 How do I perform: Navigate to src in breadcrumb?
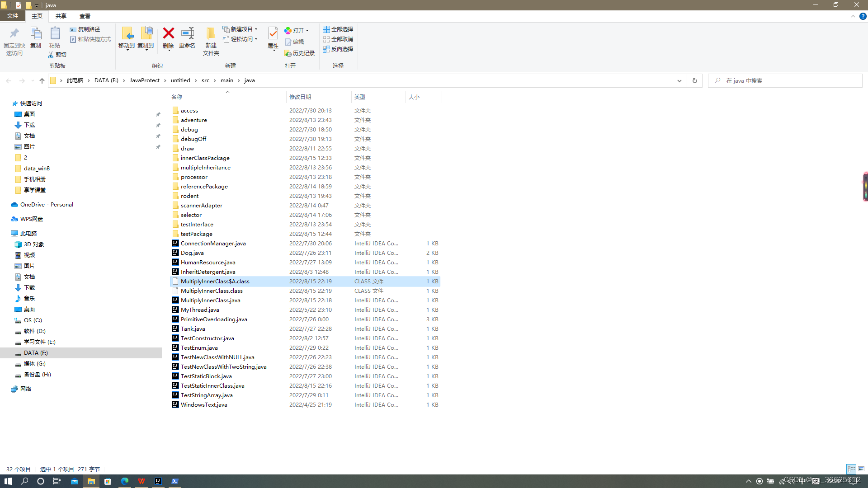point(205,80)
